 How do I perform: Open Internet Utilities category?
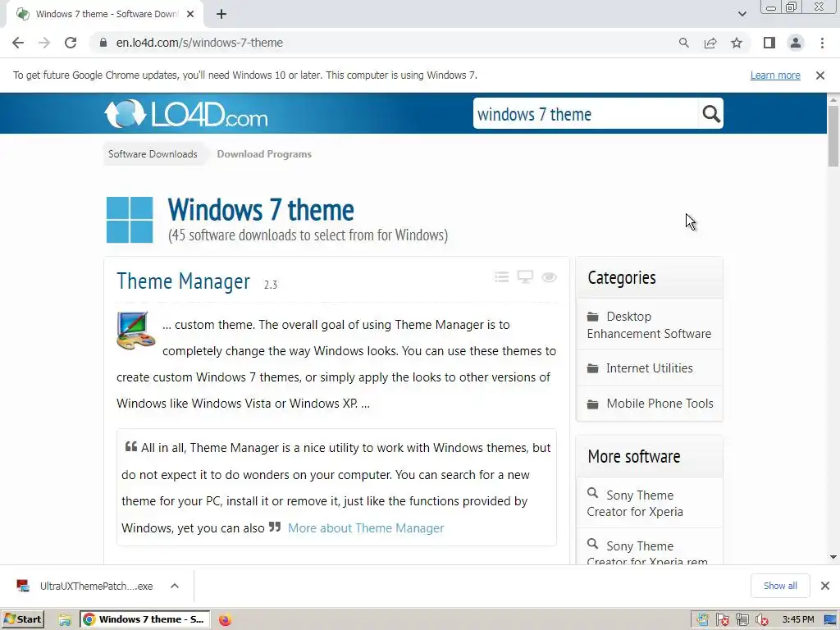[x=650, y=368]
